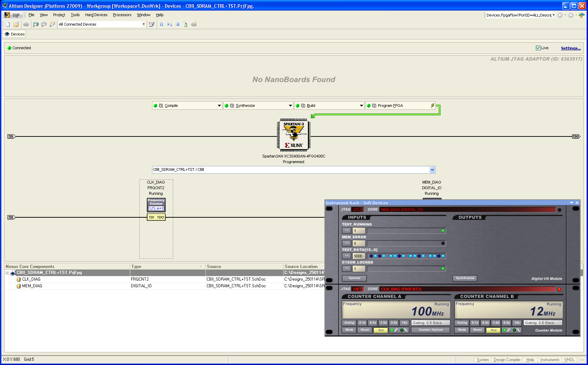Select the CLK_DIAG component row
Image resolution: width=588 pixels, height=365 pixels.
click(x=165, y=280)
